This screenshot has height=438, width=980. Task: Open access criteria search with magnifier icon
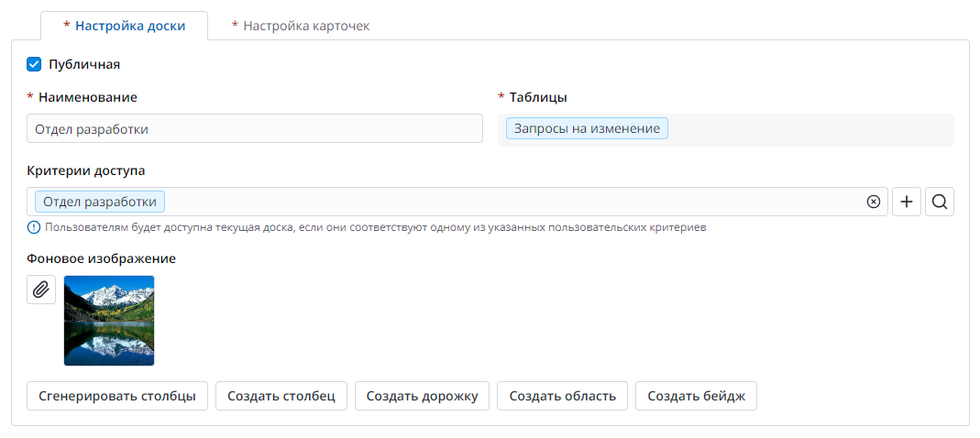point(939,202)
